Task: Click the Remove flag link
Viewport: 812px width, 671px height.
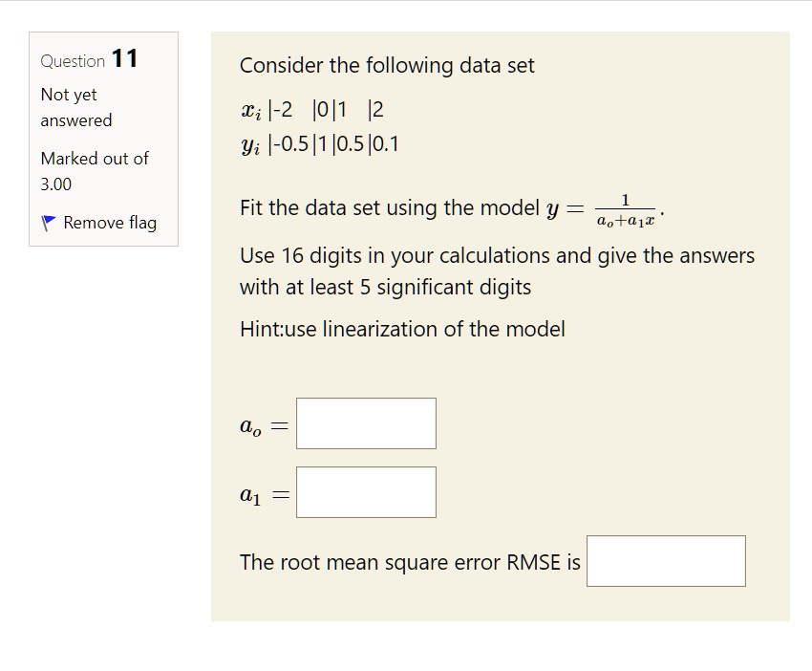Action: 109,223
